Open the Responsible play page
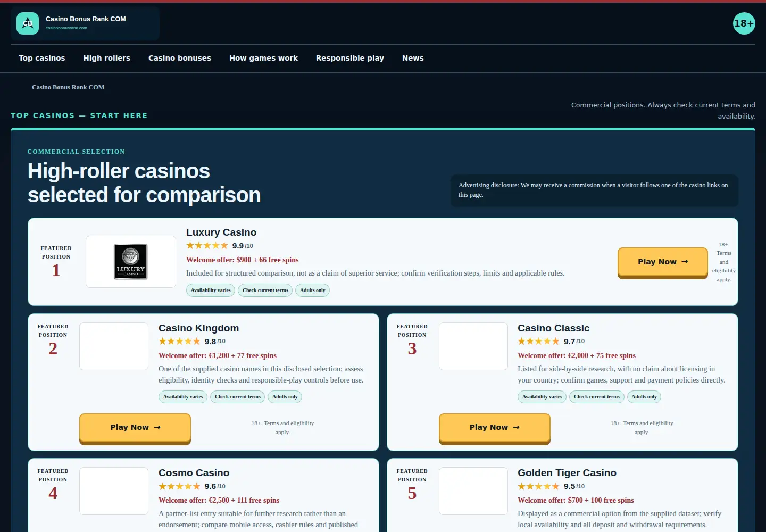Image resolution: width=766 pixels, height=532 pixels. point(350,58)
